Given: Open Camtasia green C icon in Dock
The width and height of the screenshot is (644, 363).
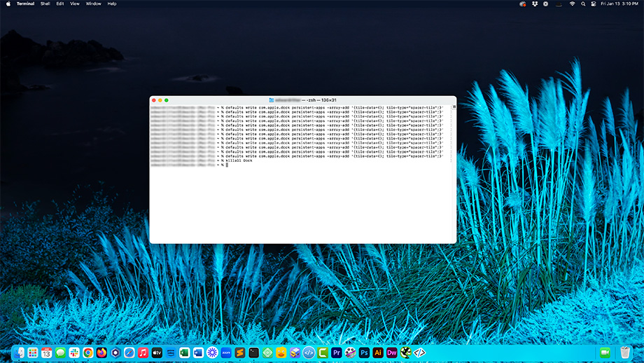Looking at the screenshot, I should (x=323, y=352).
